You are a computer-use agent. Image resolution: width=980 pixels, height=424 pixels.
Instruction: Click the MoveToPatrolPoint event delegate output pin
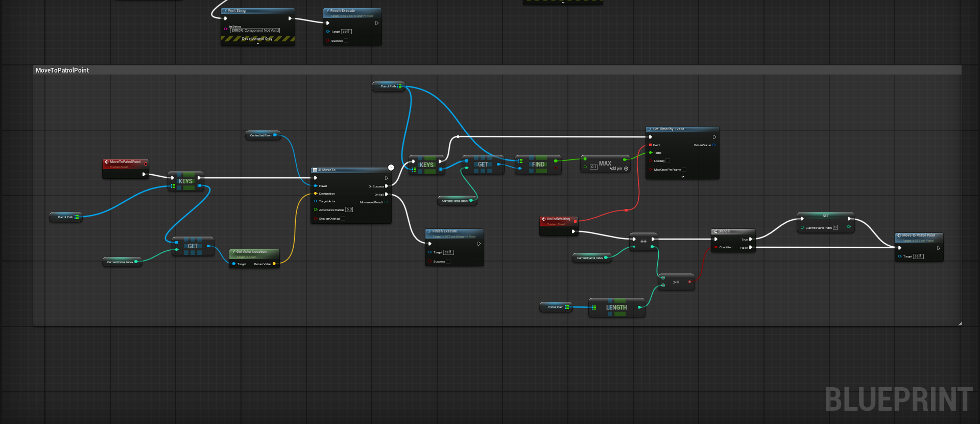pyautogui.click(x=146, y=164)
